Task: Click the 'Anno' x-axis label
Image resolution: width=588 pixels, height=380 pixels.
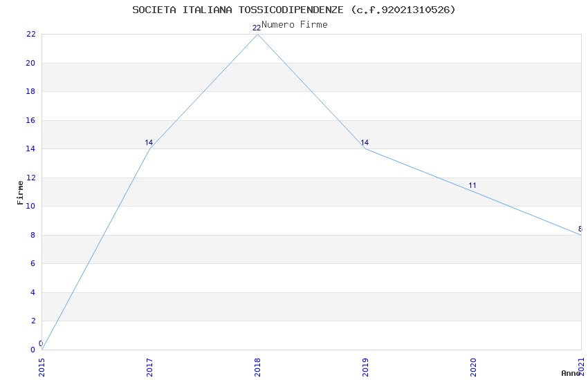Action: (571, 373)
